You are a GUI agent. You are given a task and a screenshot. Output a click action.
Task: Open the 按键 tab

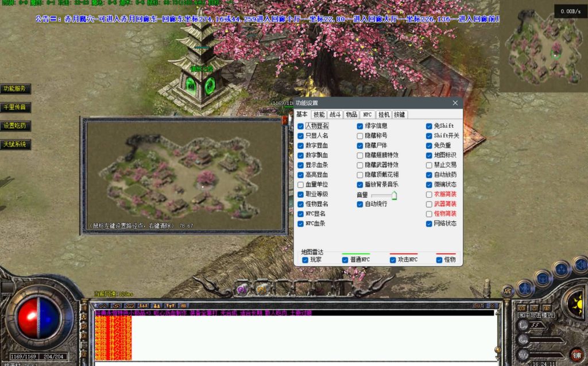tap(400, 115)
